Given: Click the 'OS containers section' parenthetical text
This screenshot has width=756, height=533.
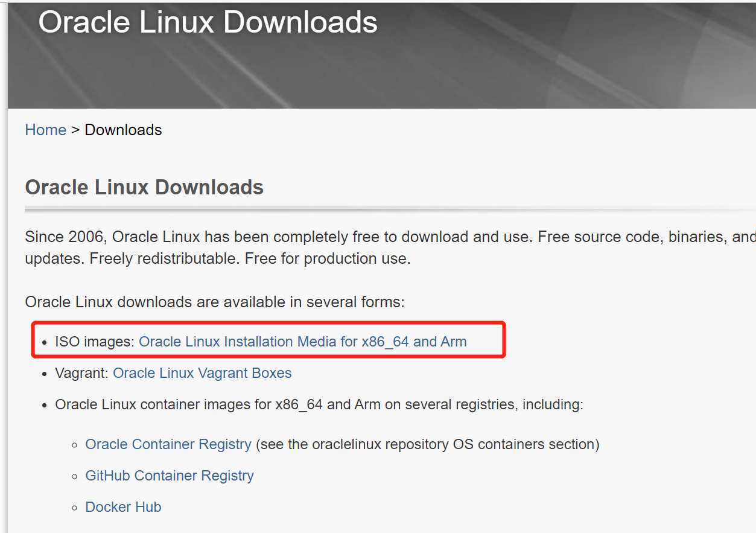Looking at the screenshot, I should 427,444.
